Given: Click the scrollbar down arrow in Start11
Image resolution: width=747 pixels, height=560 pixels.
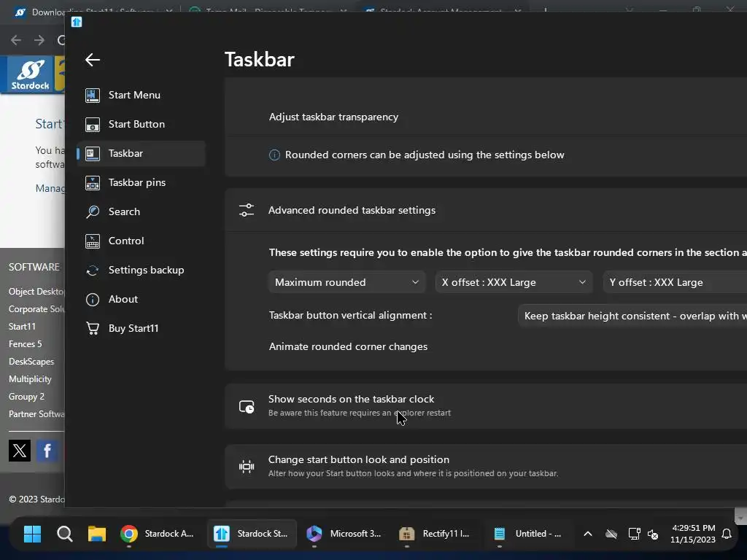Looking at the screenshot, I should tap(740, 516).
